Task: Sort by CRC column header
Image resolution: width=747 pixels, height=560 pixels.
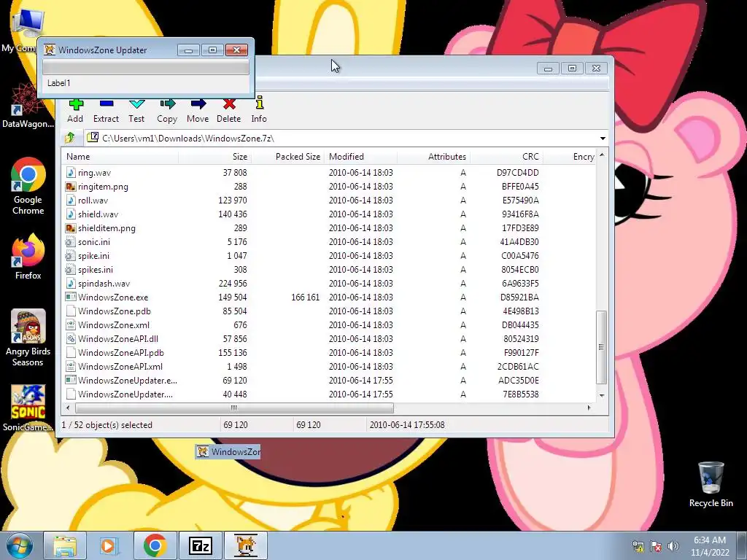Action: pos(506,157)
